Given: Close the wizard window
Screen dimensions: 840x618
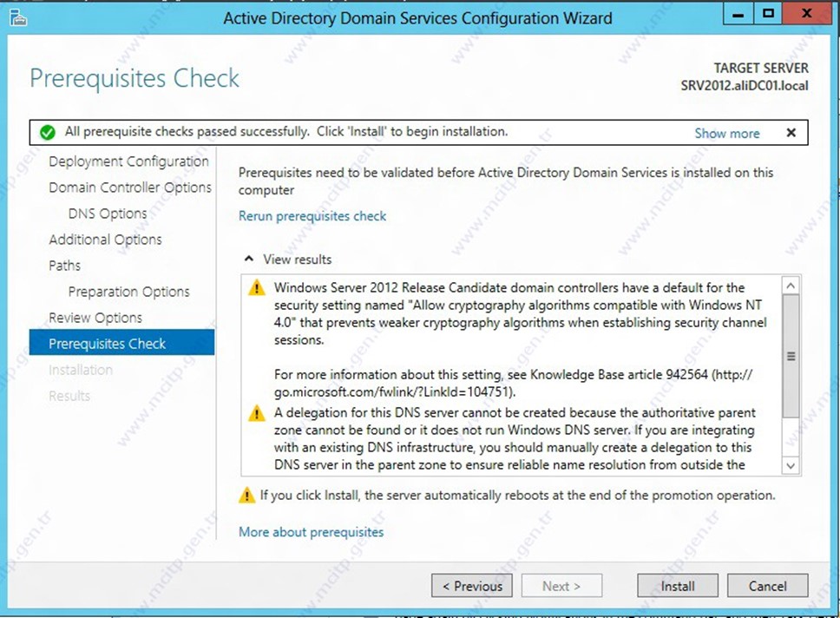Looking at the screenshot, I should (806, 13).
